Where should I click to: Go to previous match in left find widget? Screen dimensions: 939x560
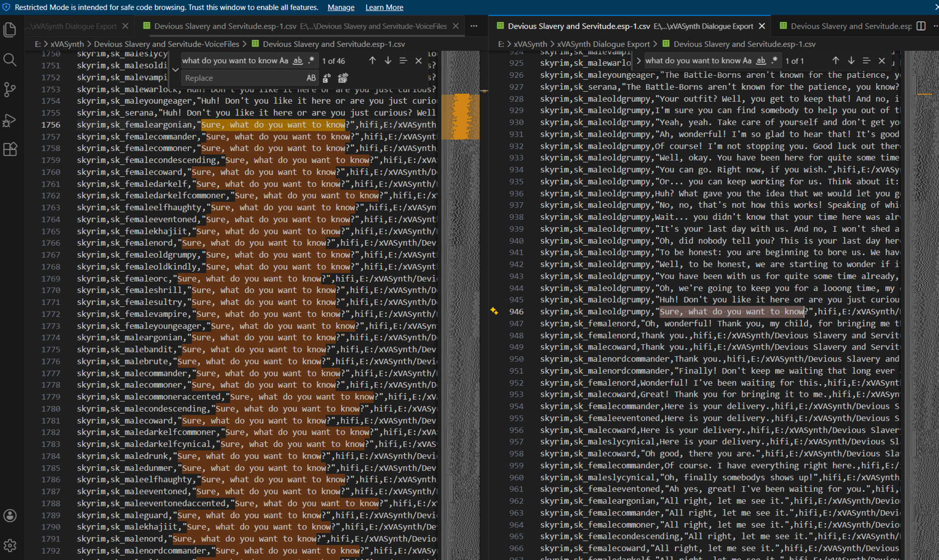coord(372,61)
